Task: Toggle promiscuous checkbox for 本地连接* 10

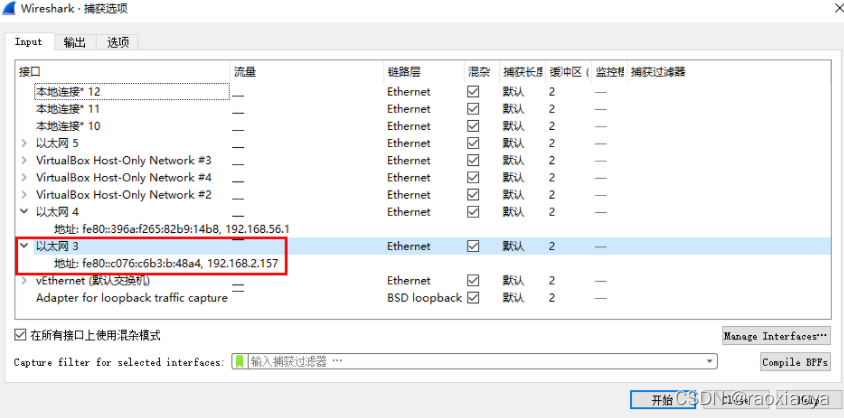Action: coord(473,126)
